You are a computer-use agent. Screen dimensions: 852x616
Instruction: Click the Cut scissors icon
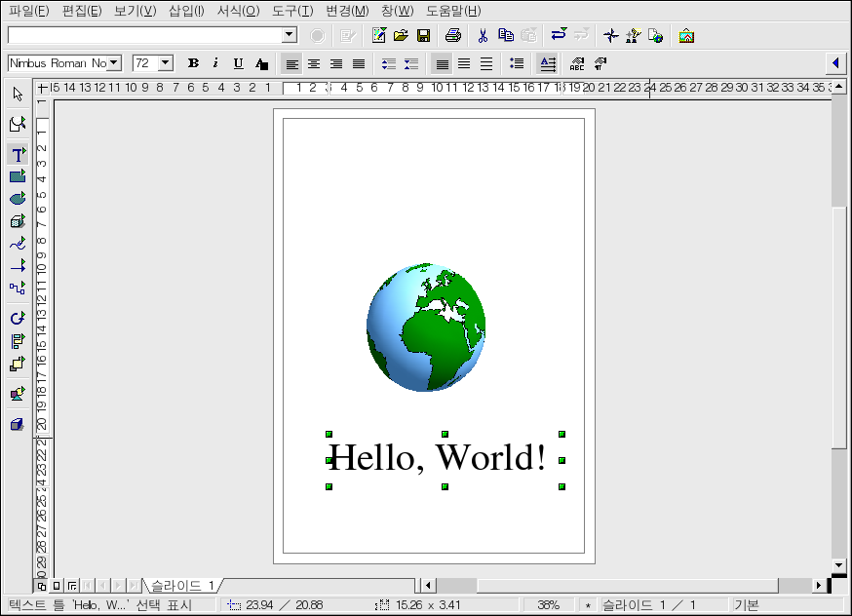(482, 36)
